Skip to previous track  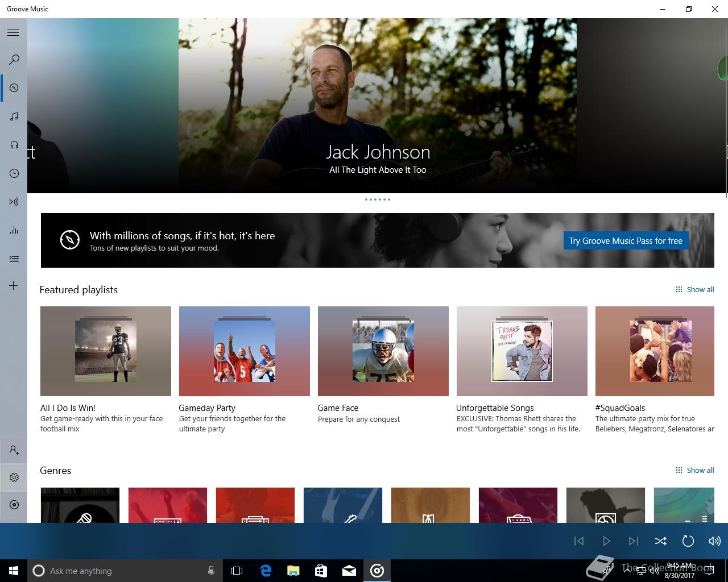pos(579,541)
